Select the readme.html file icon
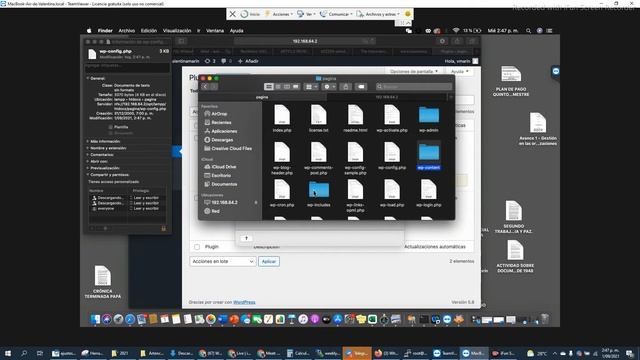This screenshot has width=640, height=360. 355,115
